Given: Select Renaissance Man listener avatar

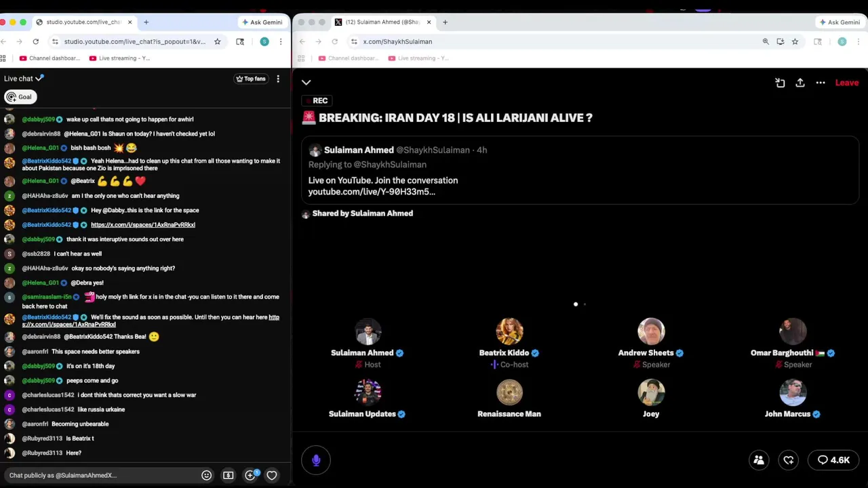Looking at the screenshot, I should pyautogui.click(x=509, y=392).
